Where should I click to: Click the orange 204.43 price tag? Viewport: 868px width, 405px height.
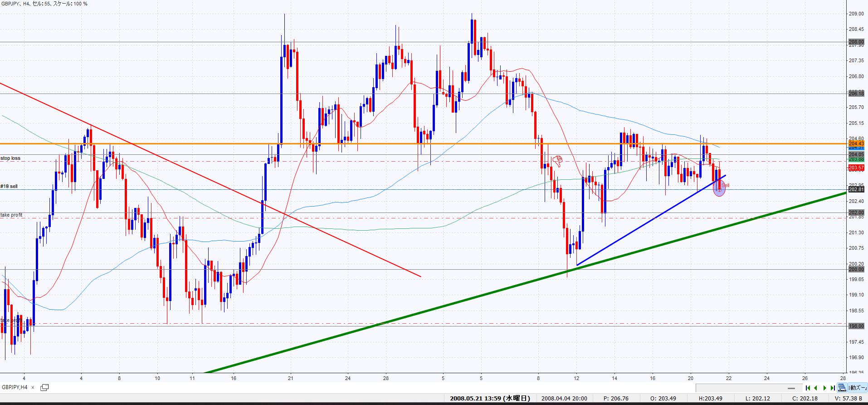coord(856,143)
